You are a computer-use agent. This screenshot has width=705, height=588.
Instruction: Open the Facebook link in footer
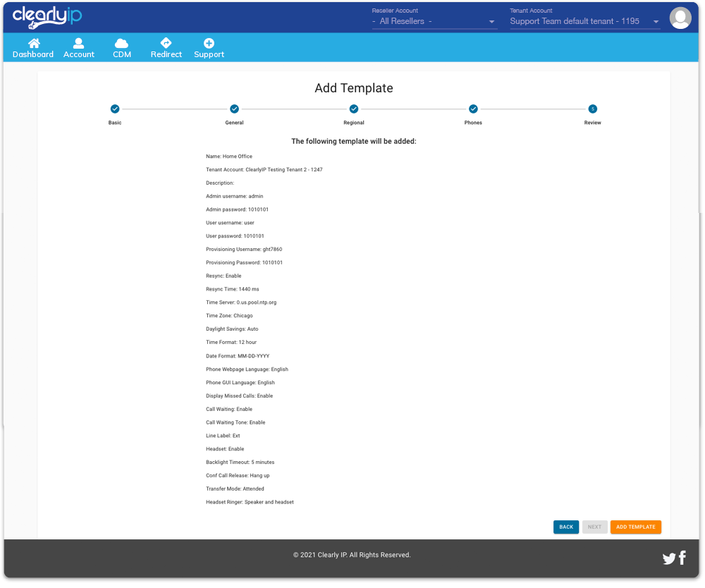click(682, 558)
